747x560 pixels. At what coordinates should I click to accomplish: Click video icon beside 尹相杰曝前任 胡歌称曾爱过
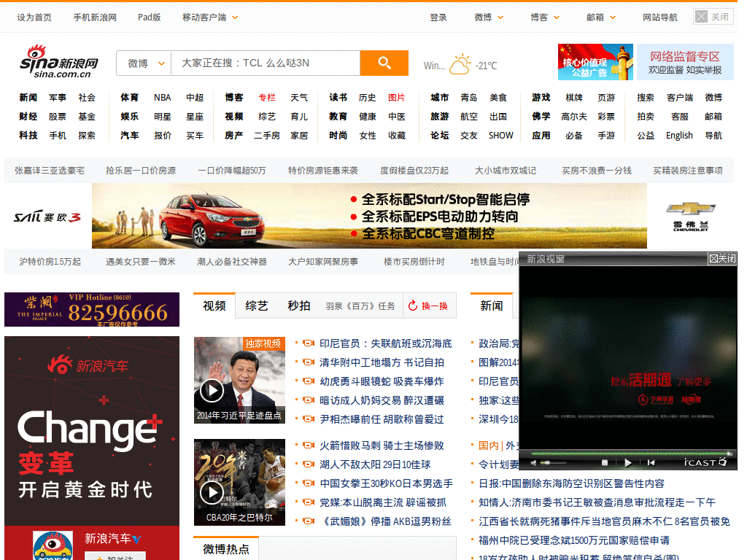[x=309, y=419]
